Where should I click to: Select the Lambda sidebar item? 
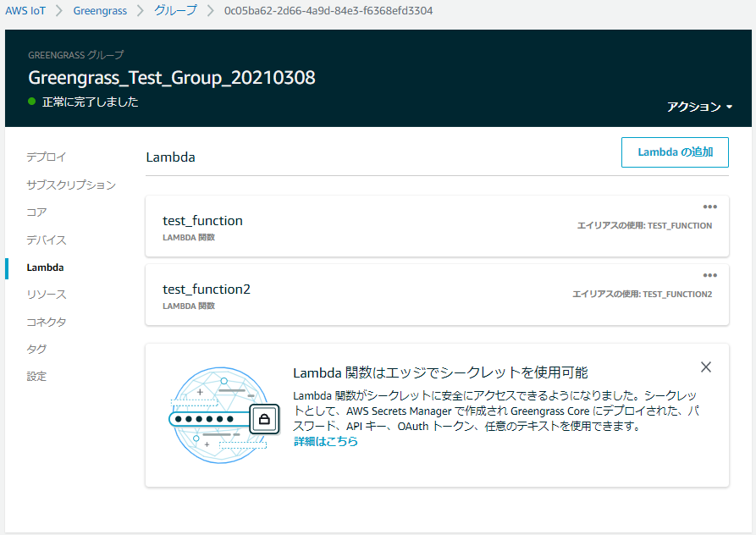click(x=46, y=267)
